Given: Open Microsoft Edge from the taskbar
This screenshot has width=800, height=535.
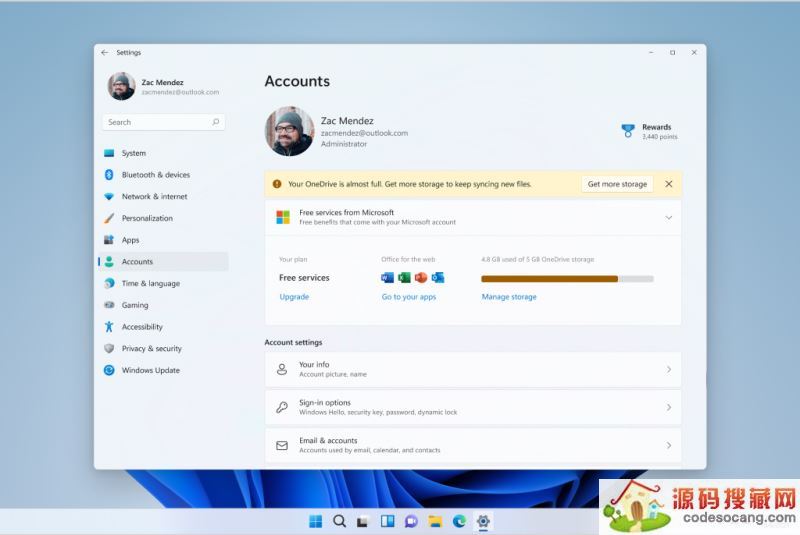Looking at the screenshot, I should click(x=460, y=521).
